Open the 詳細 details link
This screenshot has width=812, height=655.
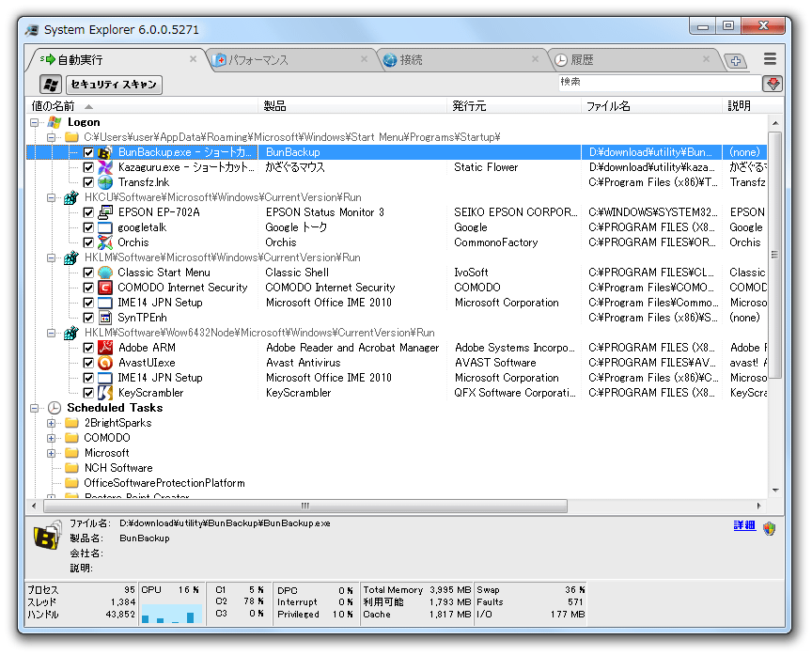click(744, 525)
